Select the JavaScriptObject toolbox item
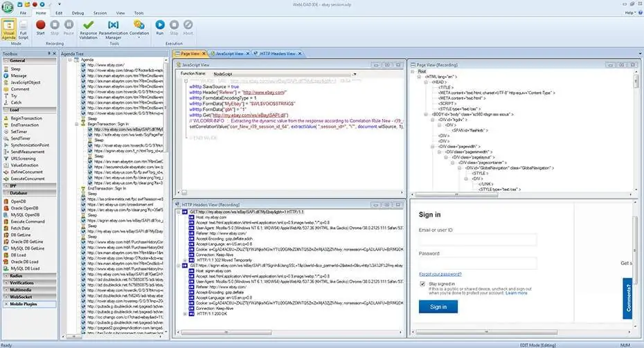 (x=26, y=82)
